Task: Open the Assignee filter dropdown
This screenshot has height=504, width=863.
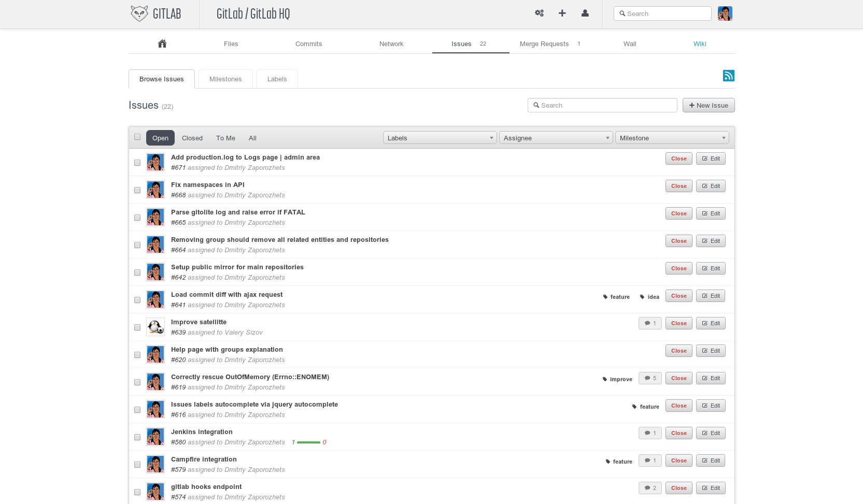Action: (556, 138)
